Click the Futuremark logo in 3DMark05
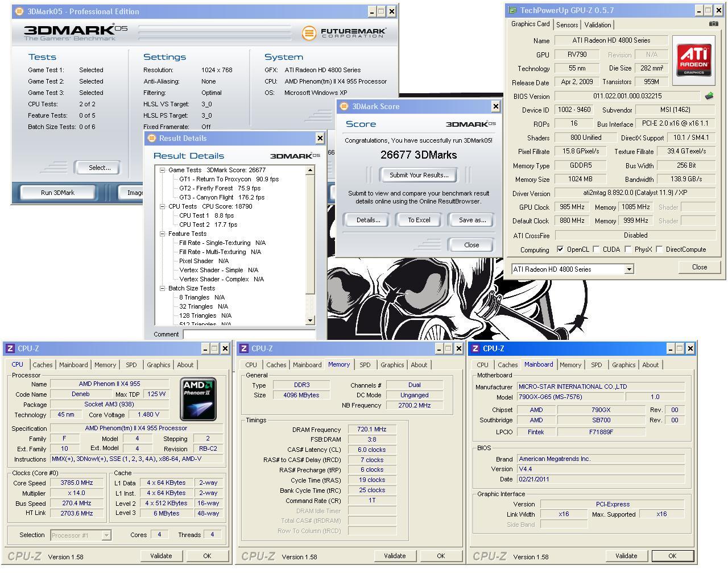 (x=344, y=33)
